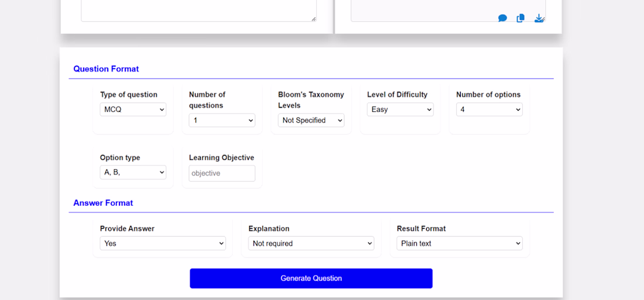Open Bloom's Taxonomy Levels dropdown
644x300 pixels.
coord(311,120)
